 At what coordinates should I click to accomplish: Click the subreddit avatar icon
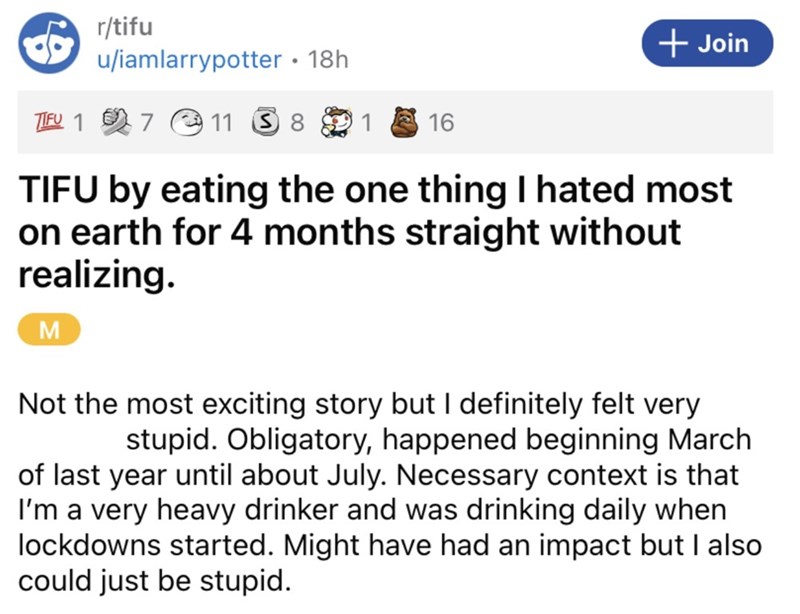point(46,46)
